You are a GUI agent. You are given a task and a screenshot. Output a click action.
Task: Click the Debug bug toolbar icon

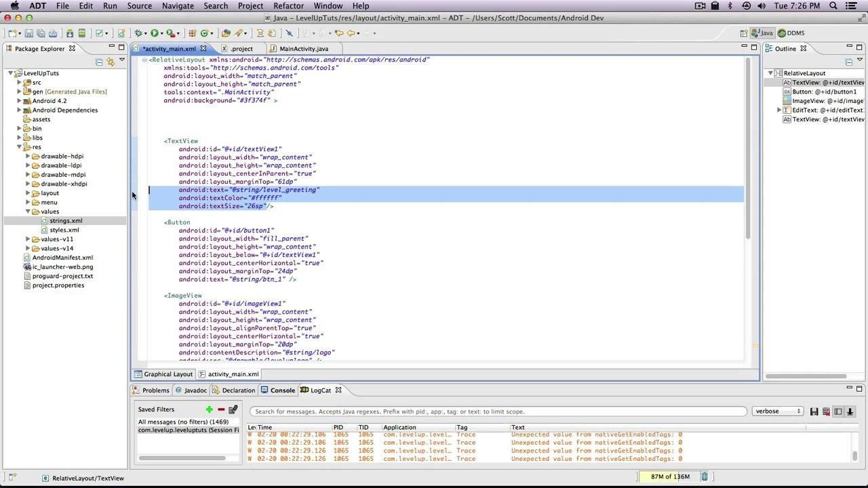pos(138,33)
